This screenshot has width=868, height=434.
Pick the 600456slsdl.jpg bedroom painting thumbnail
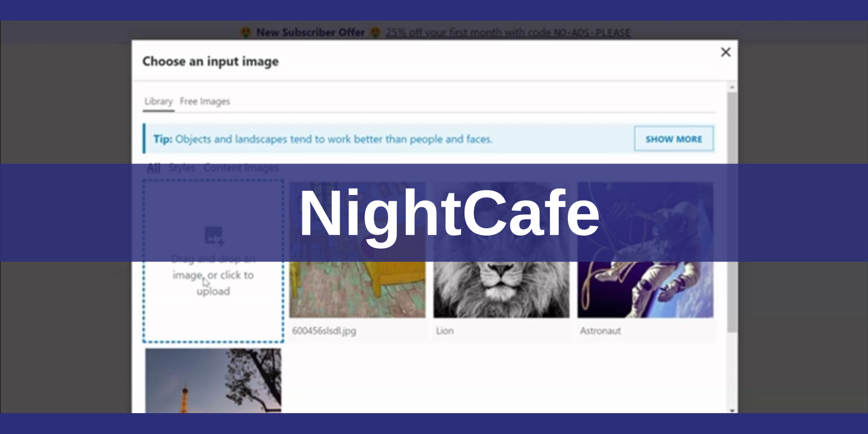pyautogui.click(x=357, y=250)
